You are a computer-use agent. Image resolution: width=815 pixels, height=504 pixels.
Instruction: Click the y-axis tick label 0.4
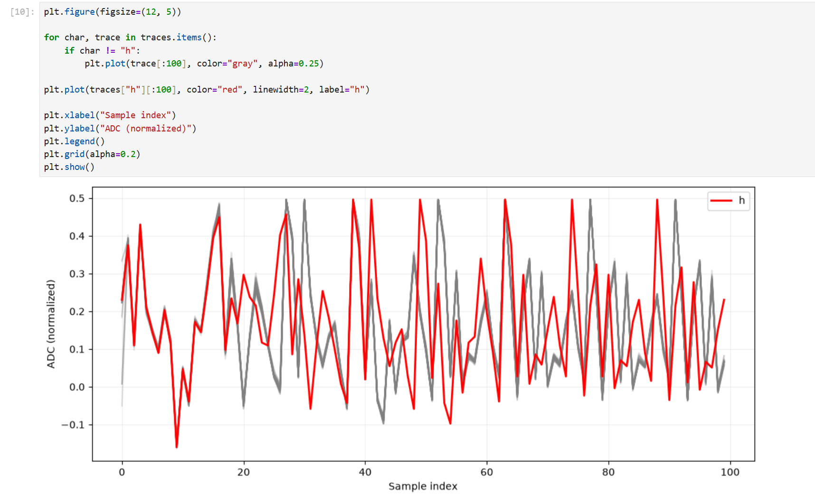(x=77, y=236)
